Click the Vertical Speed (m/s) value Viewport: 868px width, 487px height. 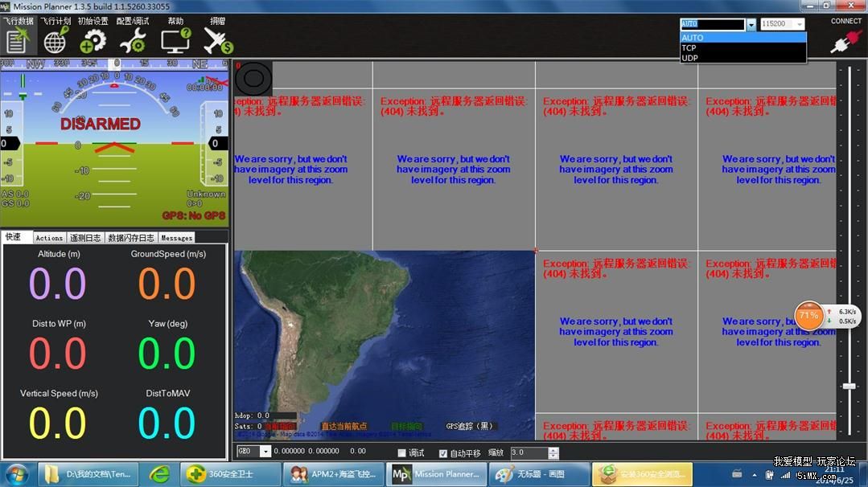tap(58, 424)
